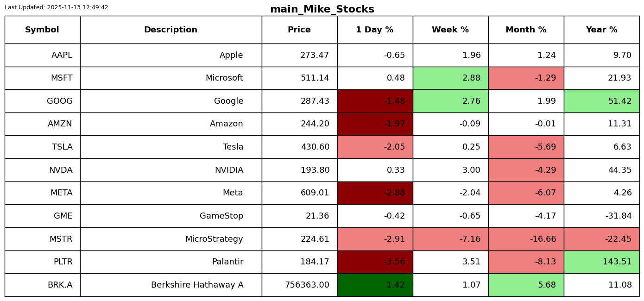Select the Week % column header
Viewport: 644px width, 301px height.
[x=450, y=30]
